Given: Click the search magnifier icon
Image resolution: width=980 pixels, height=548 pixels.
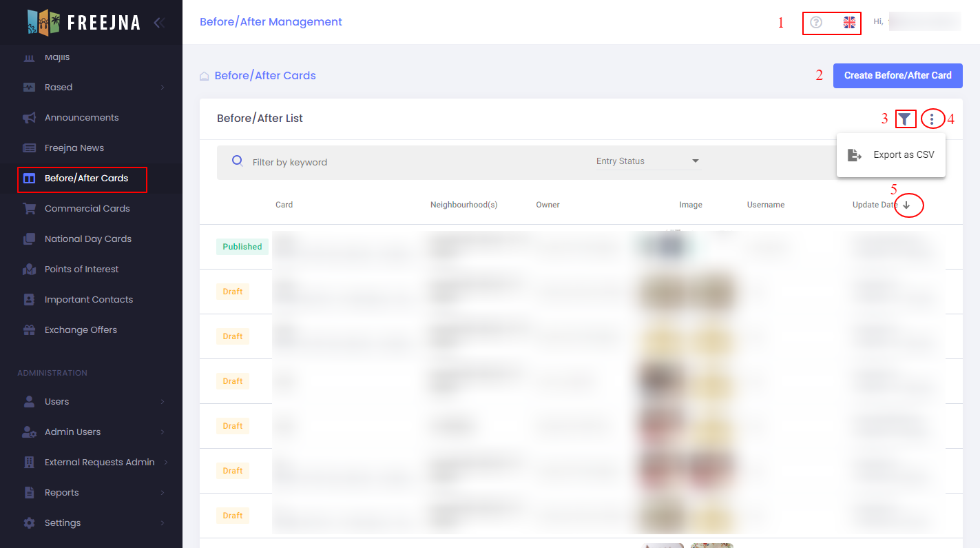Looking at the screenshot, I should point(238,161).
